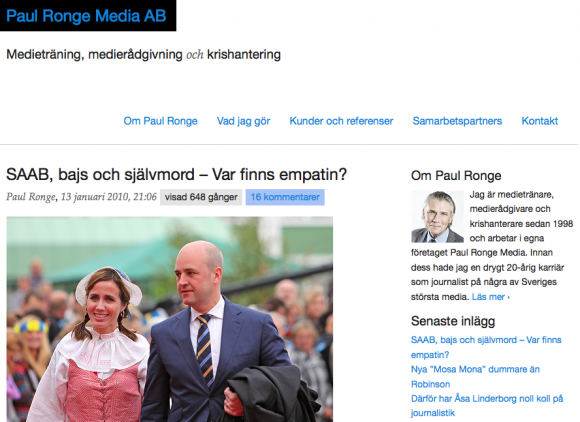Image resolution: width=580 pixels, height=422 pixels.
Task: Click the post date '13 januari 2010, 21:06'
Action: coord(109,197)
